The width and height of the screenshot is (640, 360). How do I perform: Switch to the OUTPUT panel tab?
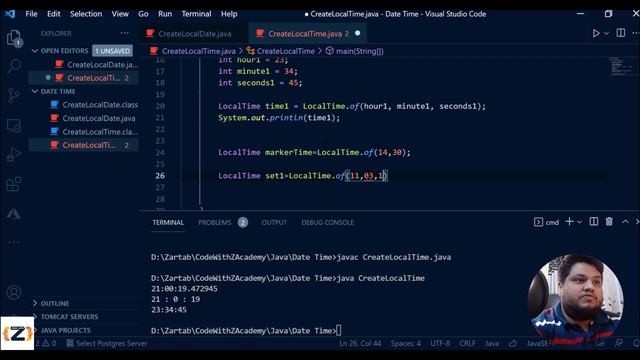coord(274,222)
